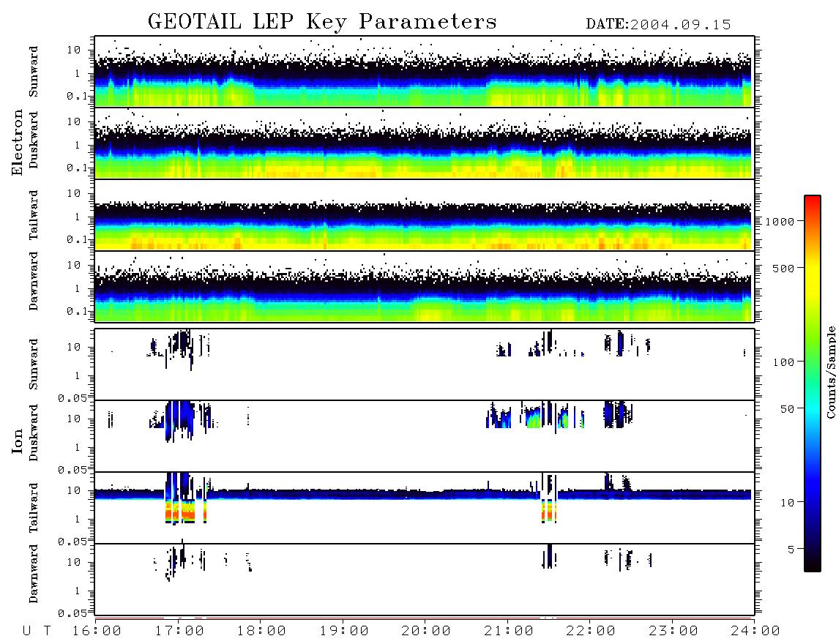This screenshot has height=644, width=836.
Task: Click the vertical "Ion" group label
Action: [x=18, y=441]
